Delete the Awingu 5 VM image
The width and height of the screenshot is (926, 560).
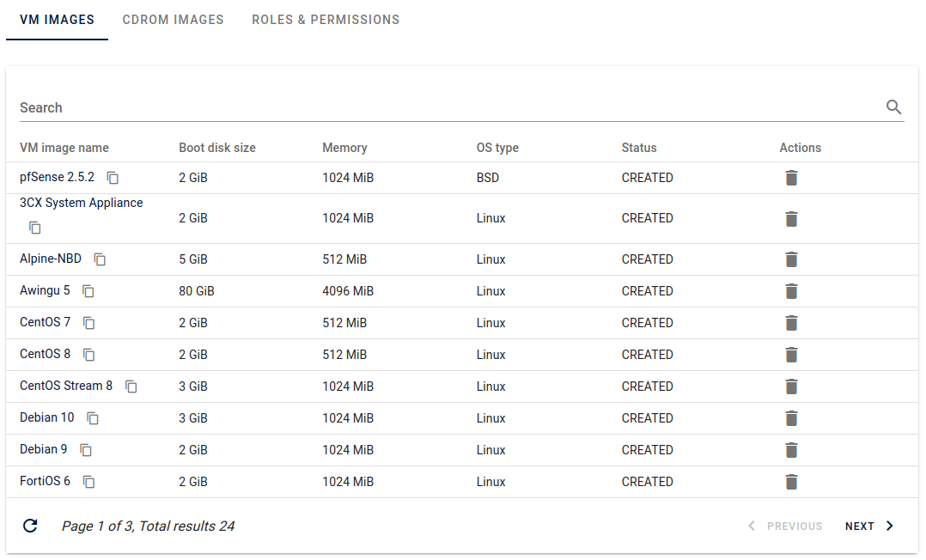tap(791, 290)
